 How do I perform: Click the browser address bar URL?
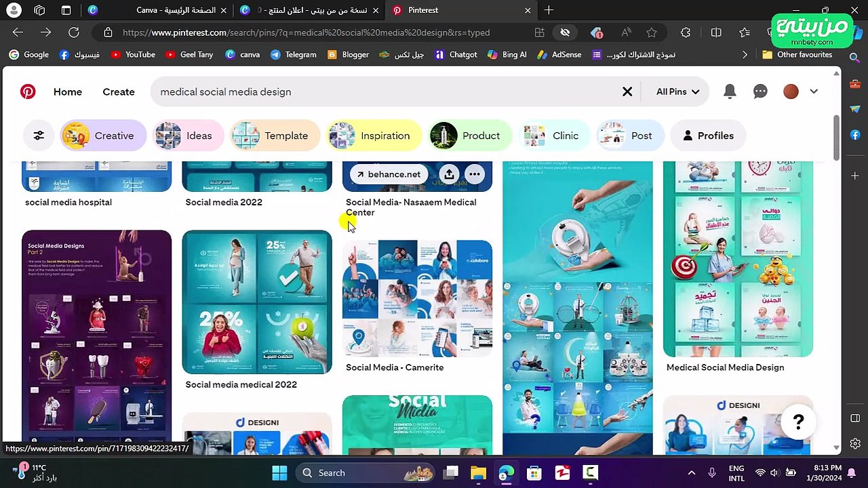point(306,33)
